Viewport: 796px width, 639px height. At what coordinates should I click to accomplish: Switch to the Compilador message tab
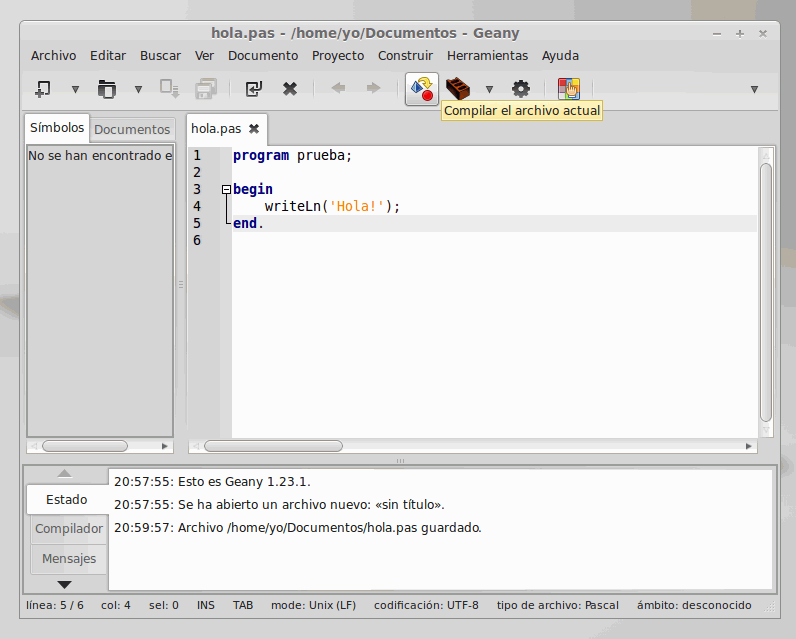(x=69, y=528)
